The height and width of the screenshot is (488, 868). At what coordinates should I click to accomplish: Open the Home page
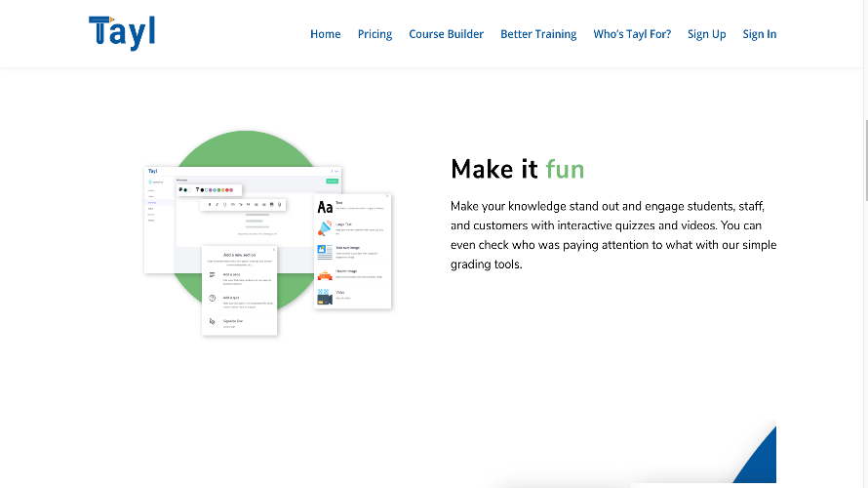pos(325,34)
